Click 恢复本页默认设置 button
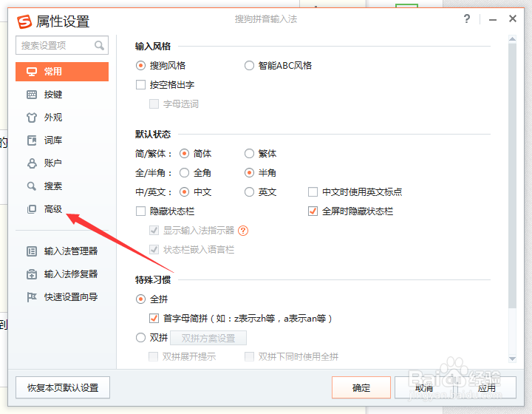Screen dimensions: 532x414 pyautogui.click(x=63, y=387)
